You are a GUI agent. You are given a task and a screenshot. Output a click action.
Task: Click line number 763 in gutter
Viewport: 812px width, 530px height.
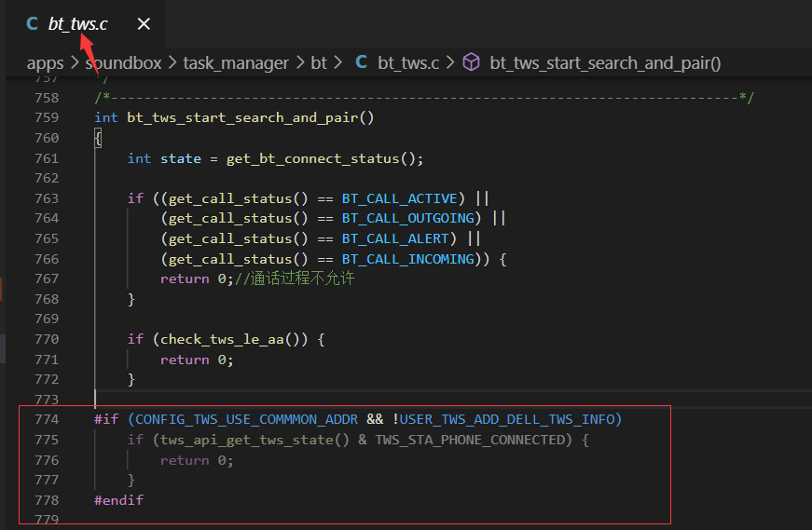pyautogui.click(x=47, y=198)
